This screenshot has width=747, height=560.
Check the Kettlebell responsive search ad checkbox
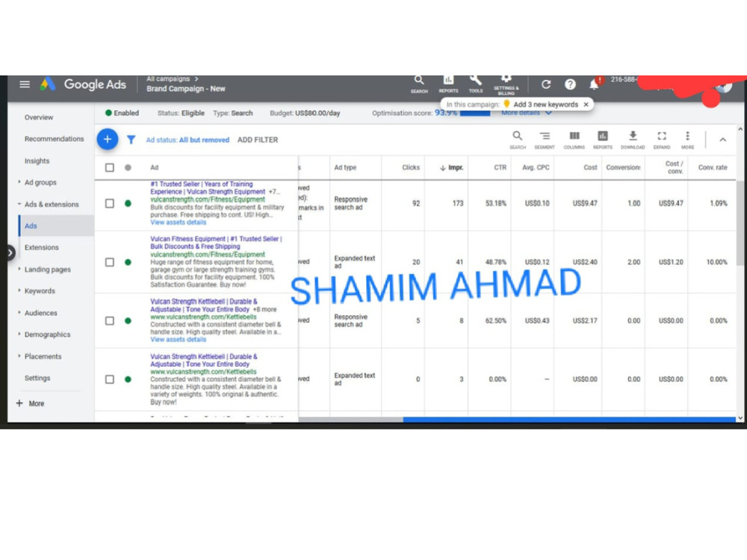(110, 320)
